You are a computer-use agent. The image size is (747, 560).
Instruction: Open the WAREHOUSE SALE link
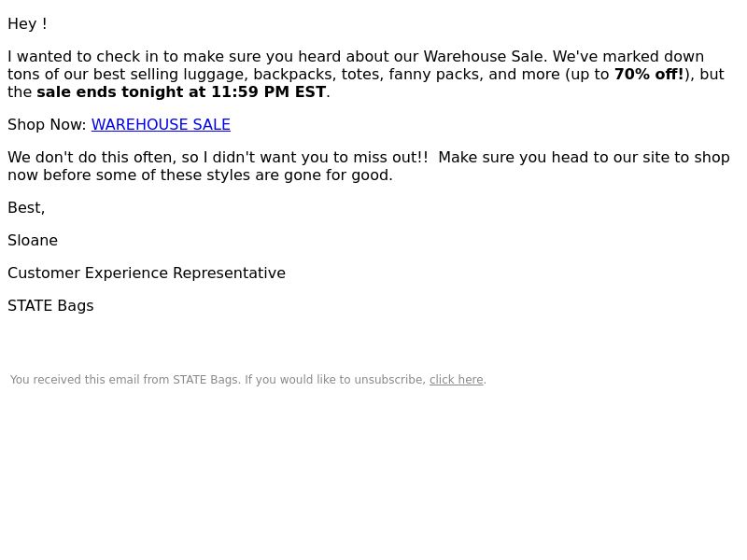pyautogui.click(x=161, y=125)
